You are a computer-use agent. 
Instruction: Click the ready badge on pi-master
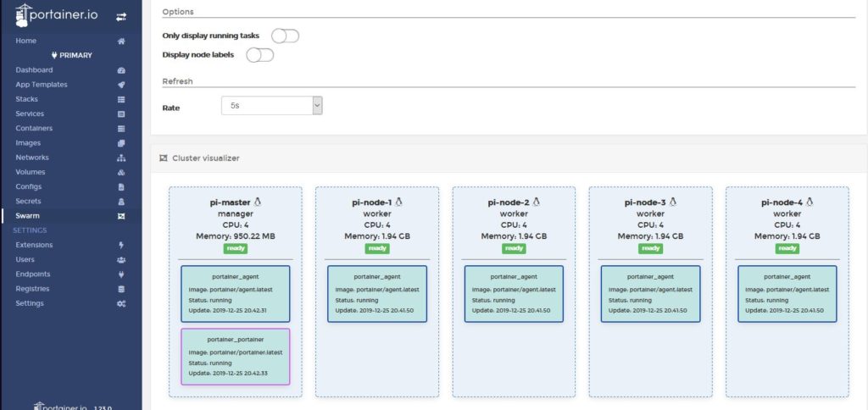click(236, 249)
